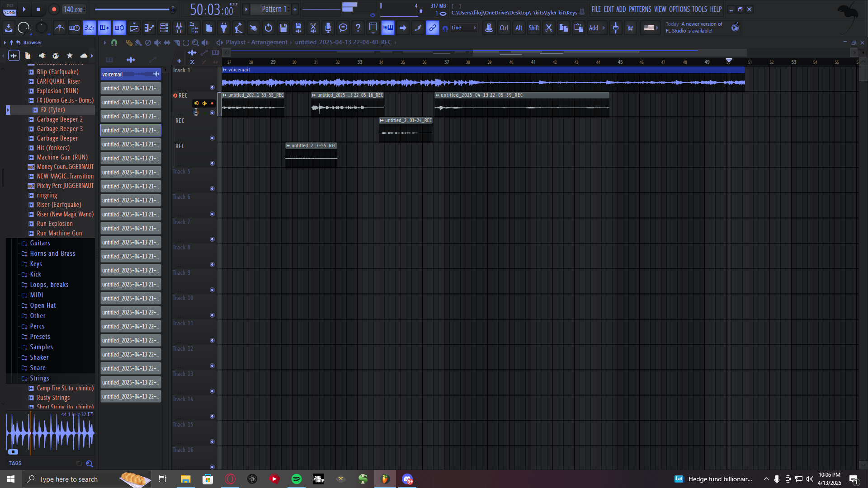
Task: Open the Pattern 1 selector dropdown
Action: coord(274,9)
